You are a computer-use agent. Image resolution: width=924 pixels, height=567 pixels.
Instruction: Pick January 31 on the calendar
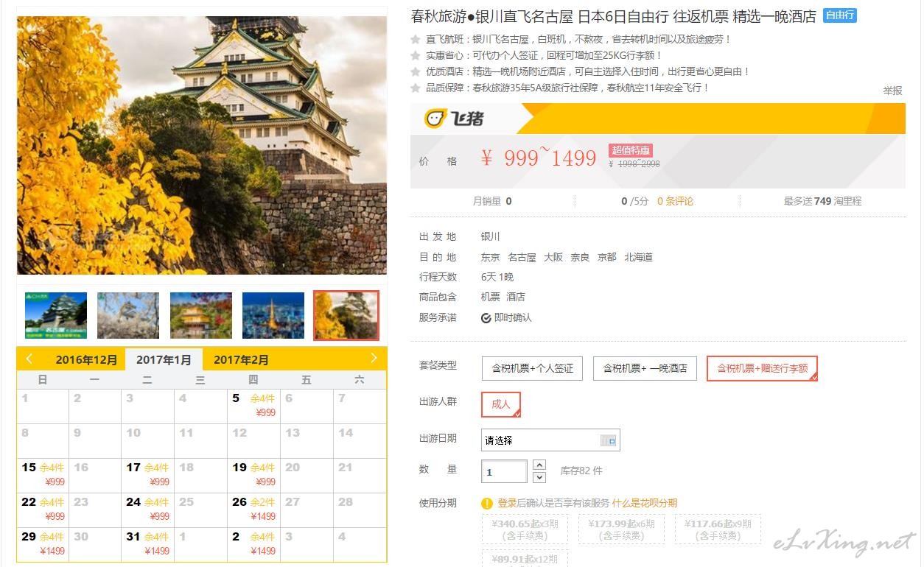148,544
